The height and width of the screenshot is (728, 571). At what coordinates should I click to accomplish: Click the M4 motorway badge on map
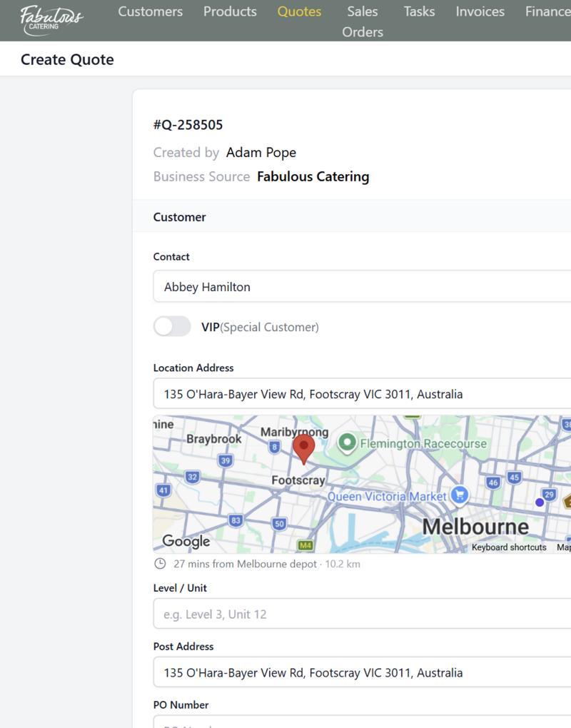[305, 545]
